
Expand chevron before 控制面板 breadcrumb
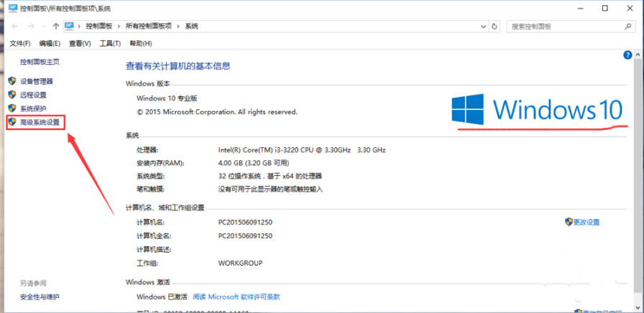79,27
